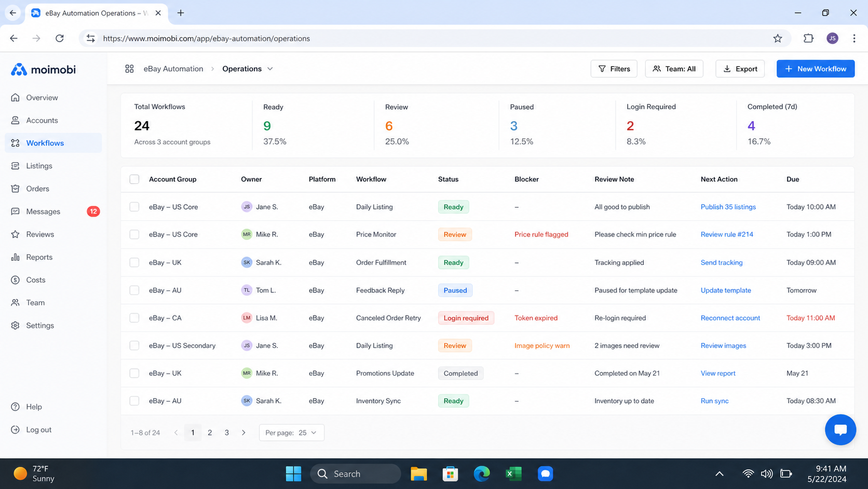Image resolution: width=868 pixels, height=489 pixels.
Task: Open the Team: All selector
Action: pyautogui.click(x=674, y=69)
